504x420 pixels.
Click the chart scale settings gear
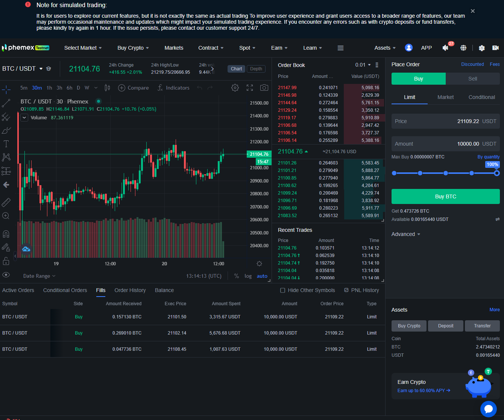tap(259, 263)
